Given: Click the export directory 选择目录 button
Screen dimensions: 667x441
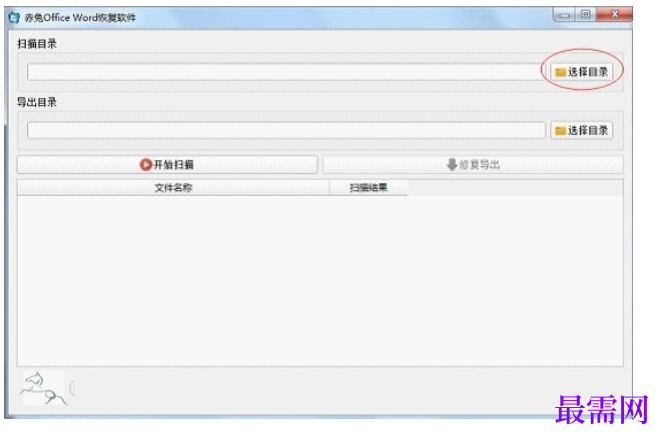Looking at the screenshot, I should pos(581,130).
